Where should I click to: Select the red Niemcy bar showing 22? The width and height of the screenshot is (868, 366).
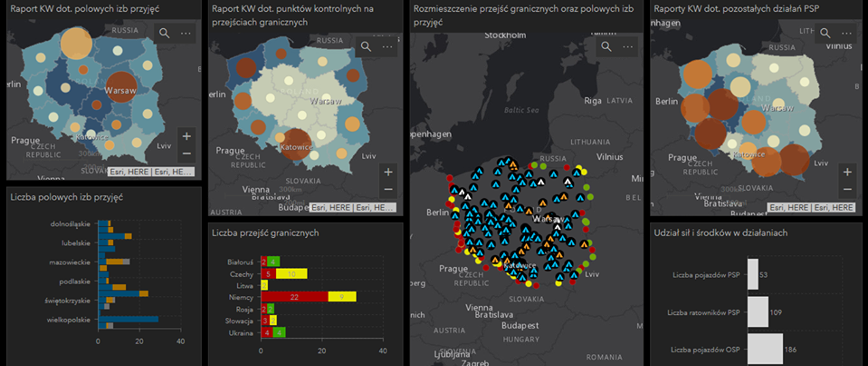click(x=294, y=297)
